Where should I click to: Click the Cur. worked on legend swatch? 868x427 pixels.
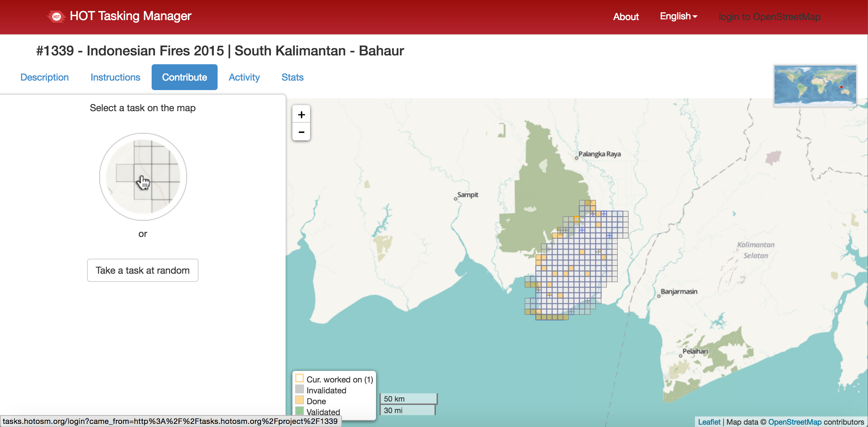[300, 378]
